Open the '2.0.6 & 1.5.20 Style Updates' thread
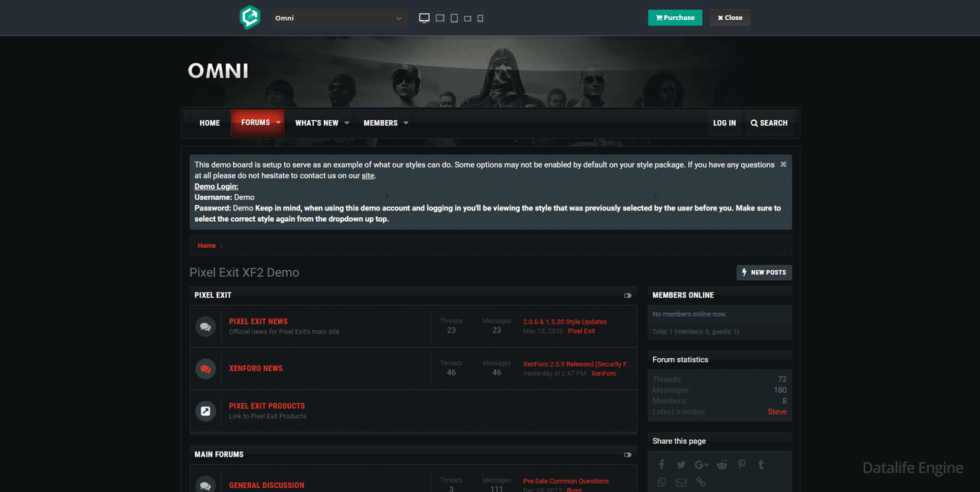The image size is (980, 492). coord(565,322)
